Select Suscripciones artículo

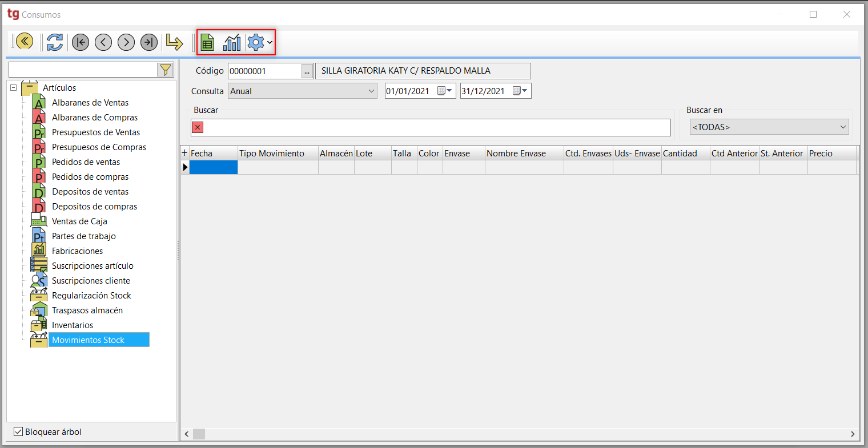point(93,266)
